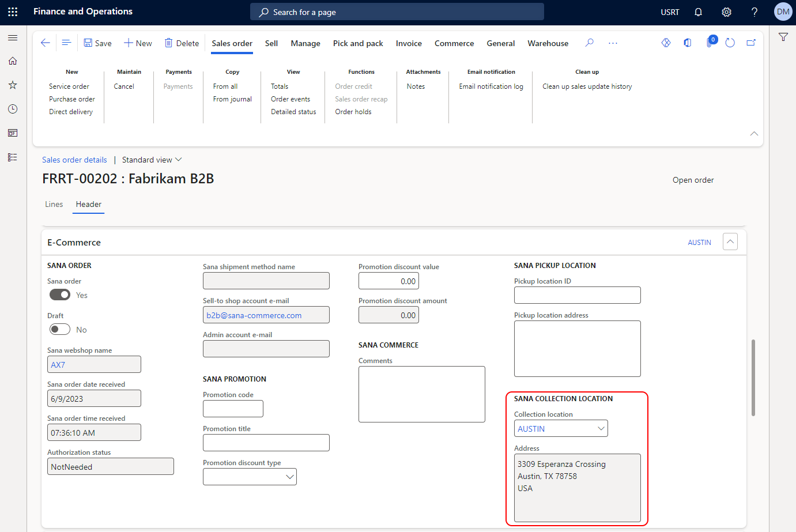The height and width of the screenshot is (532, 796).
Task: Open the General ribbon tab
Action: (501, 43)
